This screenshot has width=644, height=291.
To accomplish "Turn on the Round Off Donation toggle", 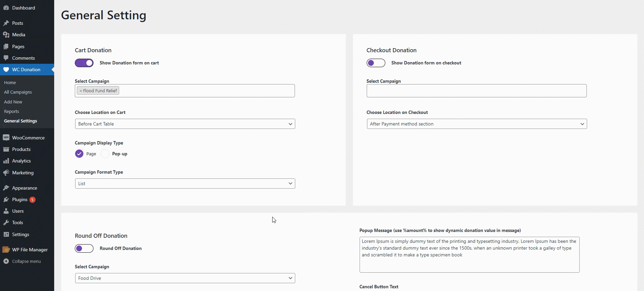I will (x=84, y=248).
